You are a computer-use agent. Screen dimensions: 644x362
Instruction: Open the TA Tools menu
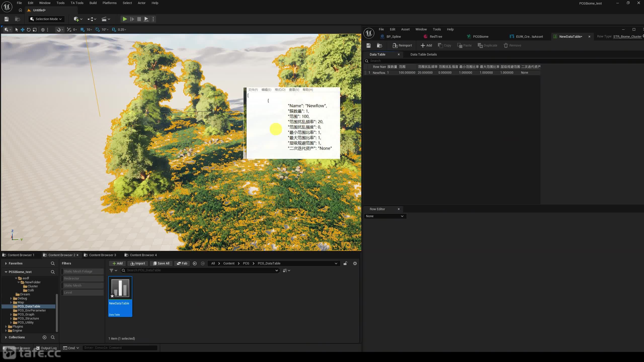tap(77, 3)
